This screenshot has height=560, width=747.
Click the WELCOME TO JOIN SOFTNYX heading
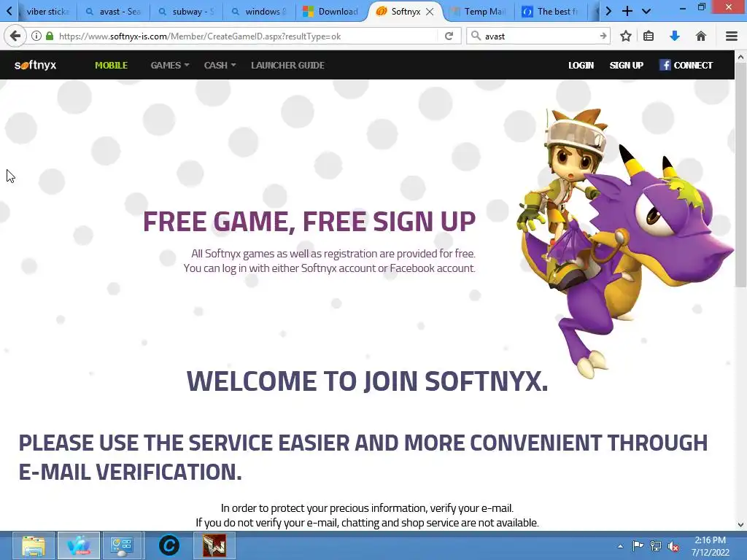pos(367,381)
